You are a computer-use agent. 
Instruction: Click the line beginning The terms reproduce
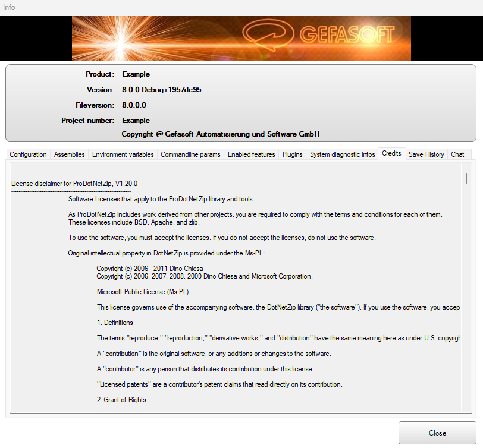(278, 338)
